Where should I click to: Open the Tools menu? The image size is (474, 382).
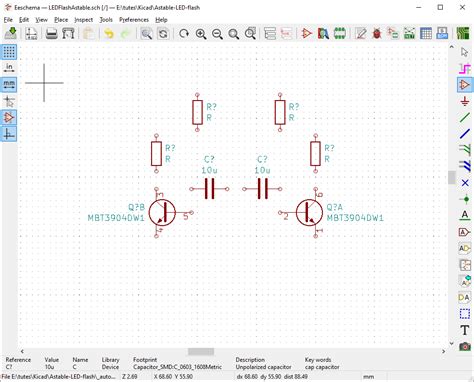[x=106, y=20]
